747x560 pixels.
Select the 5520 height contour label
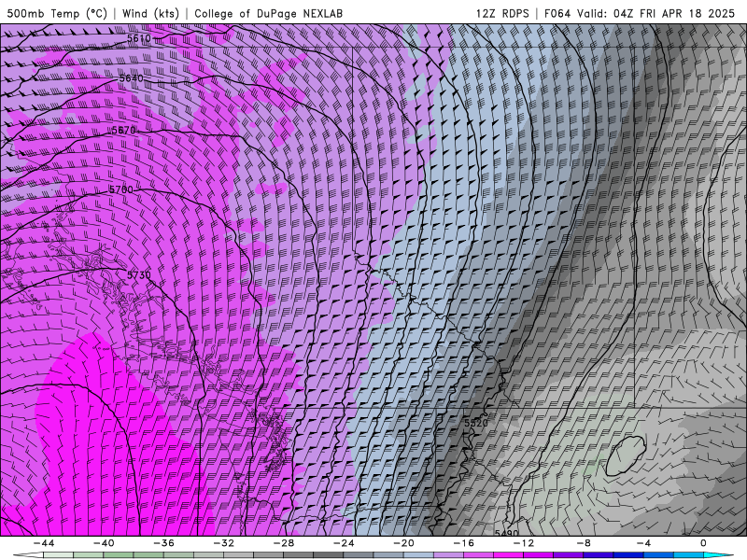(x=476, y=423)
